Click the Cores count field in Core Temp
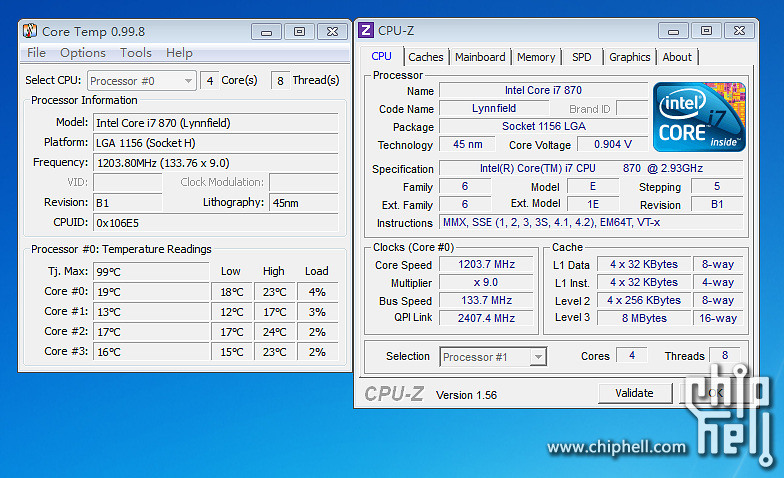Screen dimensions: 784x478 point(210,80)
